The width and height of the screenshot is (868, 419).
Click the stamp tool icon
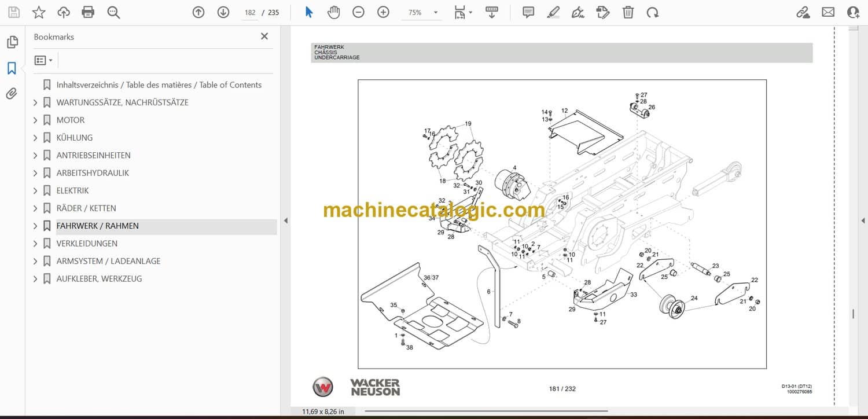click(x=602, y=12)
